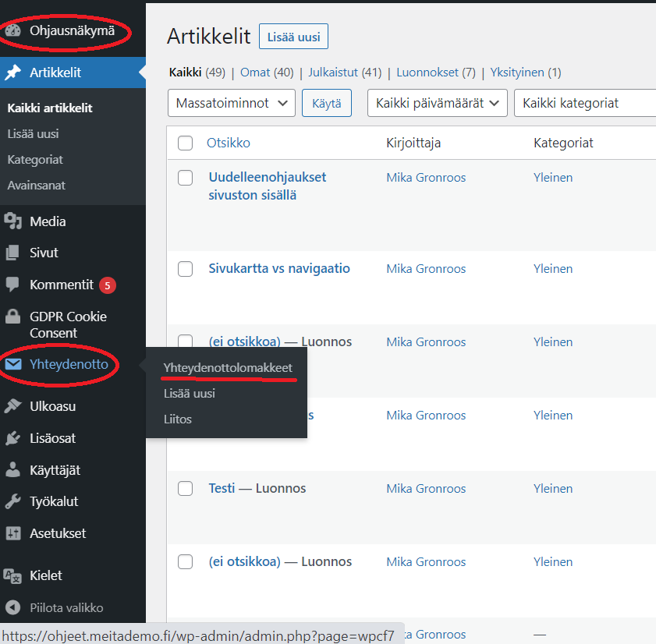Click the Kirjoittaja column header
This screenshot has width=656, height=644.
(x=413, y=143)
